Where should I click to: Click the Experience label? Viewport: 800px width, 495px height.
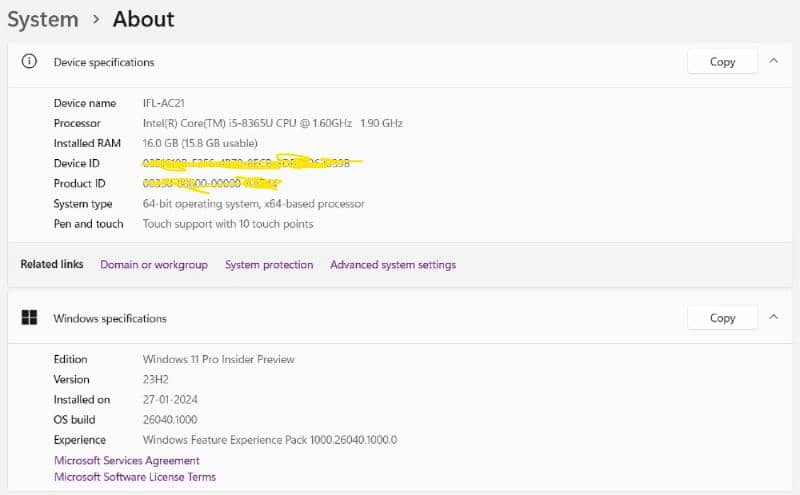pyautogui.click(x=80, y=440)
